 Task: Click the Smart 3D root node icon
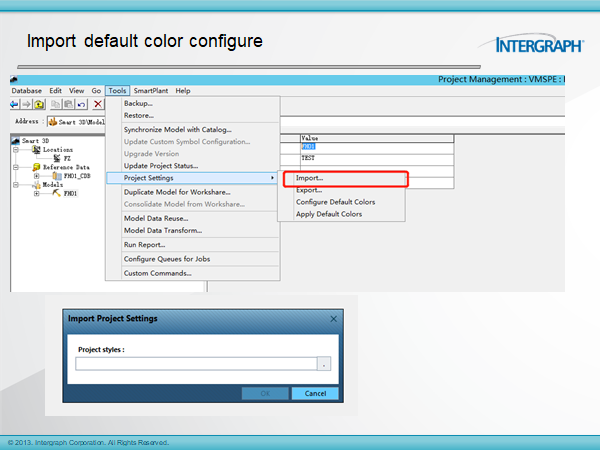click(16, 141)
